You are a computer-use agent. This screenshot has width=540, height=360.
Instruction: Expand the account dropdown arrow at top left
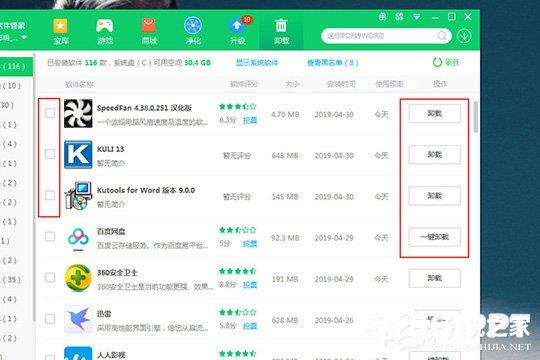coord(24,37)
